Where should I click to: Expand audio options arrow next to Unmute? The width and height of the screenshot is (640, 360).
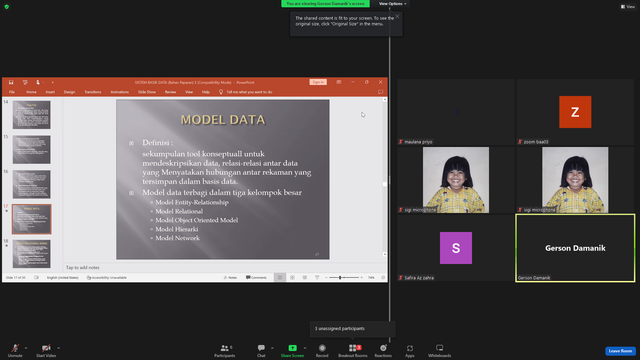tap(26, 348)
